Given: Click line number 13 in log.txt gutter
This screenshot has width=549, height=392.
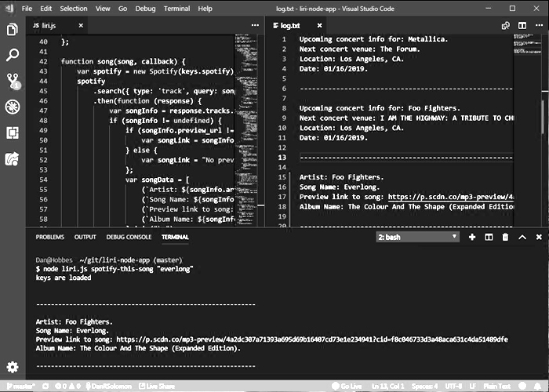Looking at the screenshot, I should [282, 157].
